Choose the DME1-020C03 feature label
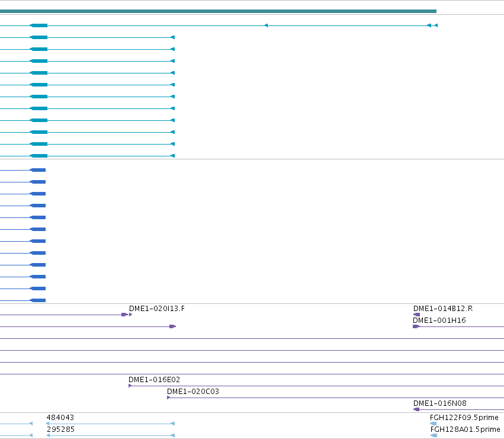Image resolution: width=504 pixels, height=439 pixels. coord(193,392)
